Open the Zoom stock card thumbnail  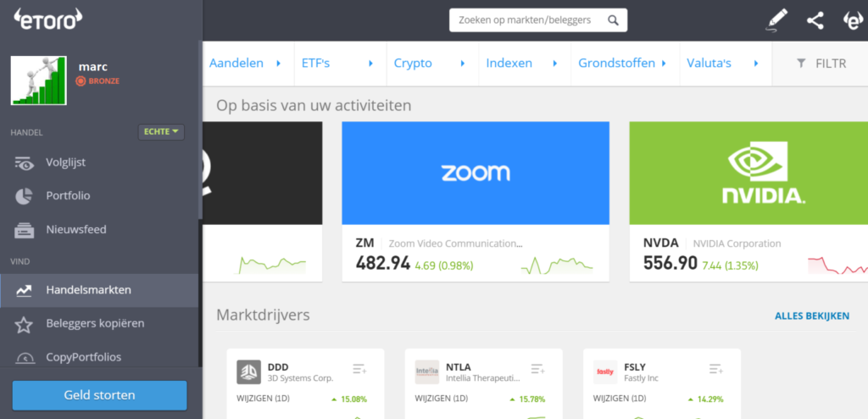pyautogui.click(x=475, y=173)
